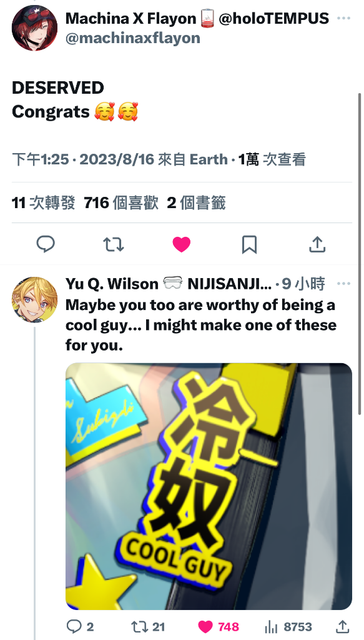This screenshot has width=364, height=640.
Task: Open the @machinaxflayon handle link
Action: 132,38
